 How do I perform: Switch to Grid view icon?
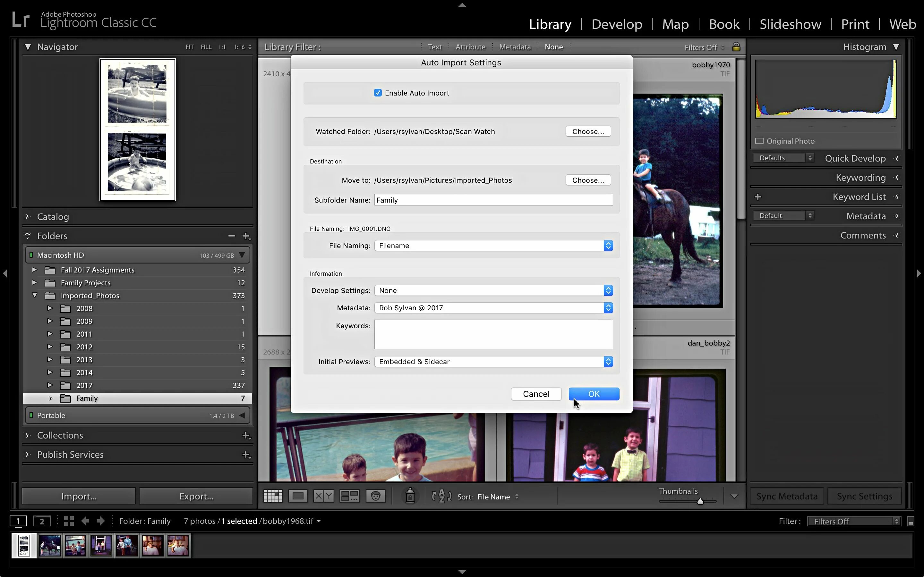273,496
